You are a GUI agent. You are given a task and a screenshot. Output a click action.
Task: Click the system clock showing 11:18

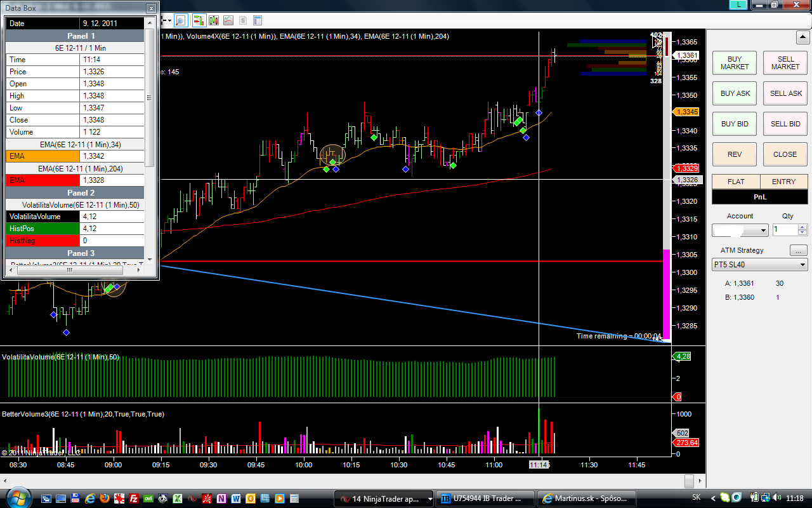click(x=794, y=498)
